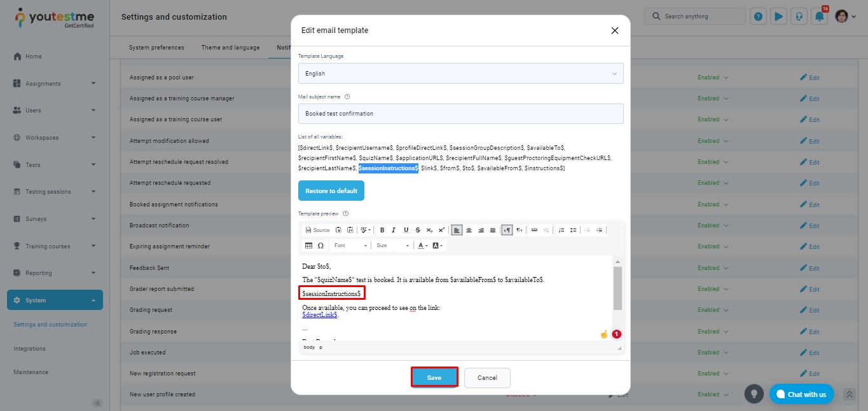Click the superscript icon

coord(441,230)
